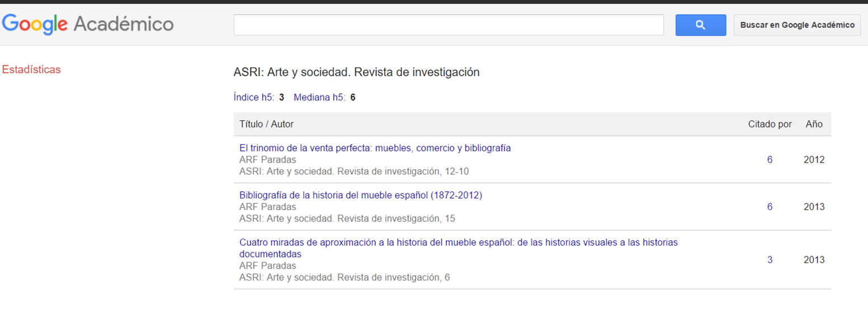
Task: Open the Estadísticas link in sidebar
Action: click(x=31, y=70)
